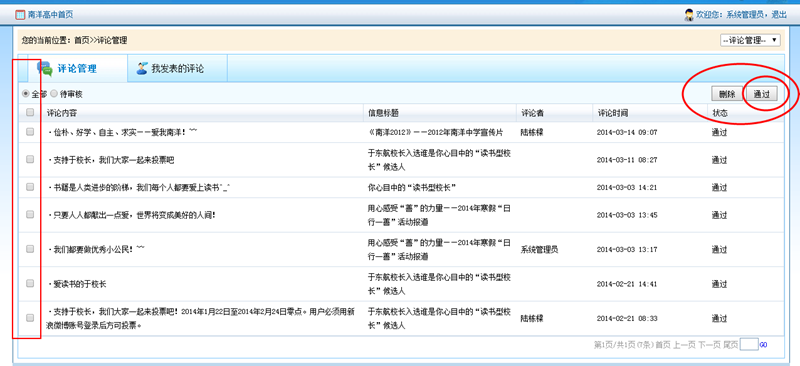Viewport: 800px width, 366px height.
Task: Click the administrator avatar icon
Action: (689, 15)
